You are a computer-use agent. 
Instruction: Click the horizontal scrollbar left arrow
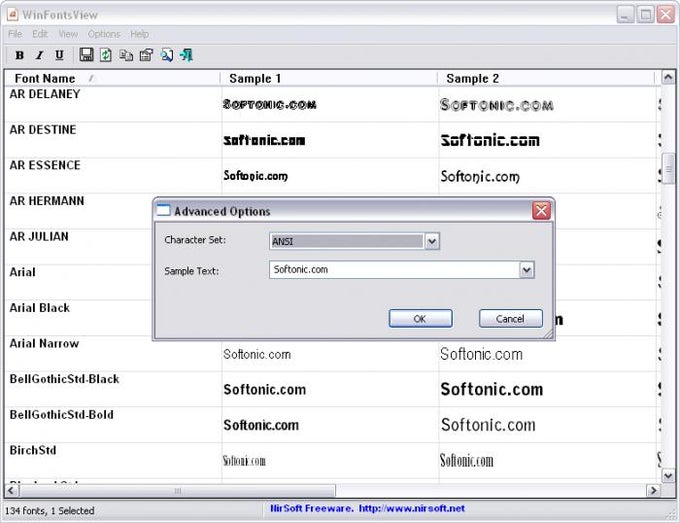coord(11,490)
